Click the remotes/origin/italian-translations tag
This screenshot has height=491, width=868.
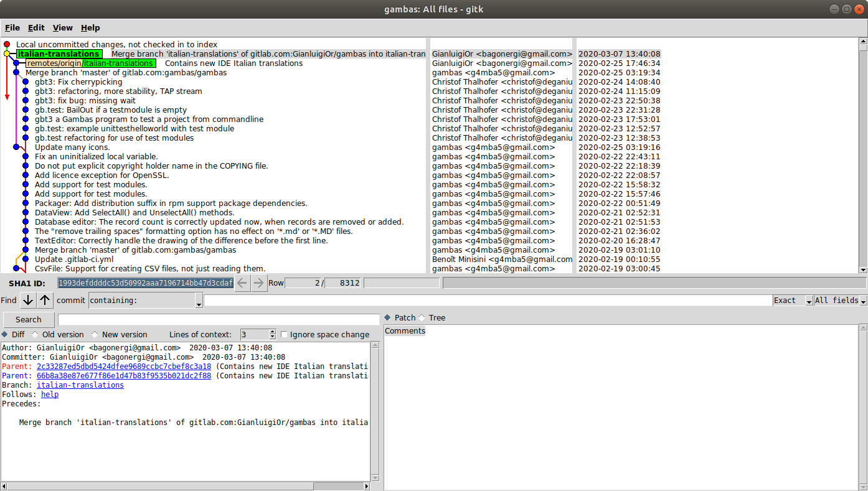[90, 63]
